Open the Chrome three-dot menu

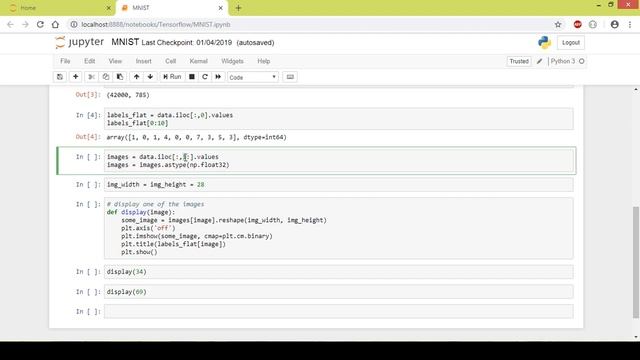pyautogui.click(x=630, y=24)
